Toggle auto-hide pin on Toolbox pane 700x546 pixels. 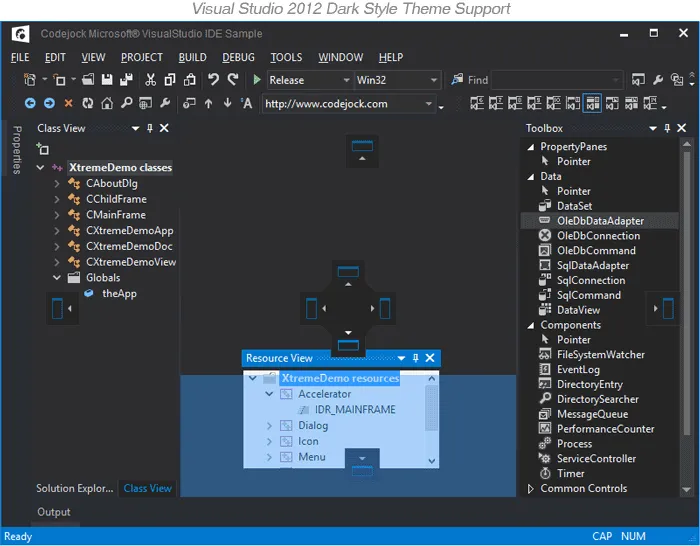(667, 128)
